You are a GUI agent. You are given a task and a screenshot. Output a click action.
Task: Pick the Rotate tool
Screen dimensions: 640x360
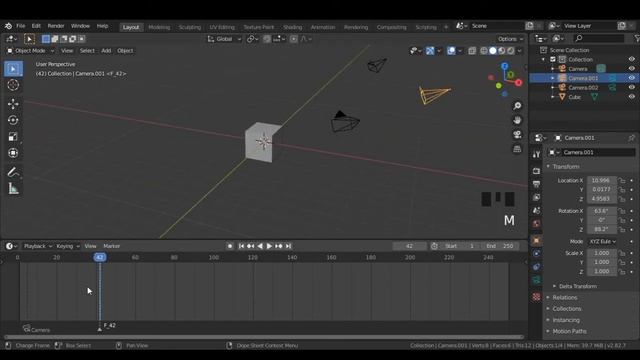[13, 120]
